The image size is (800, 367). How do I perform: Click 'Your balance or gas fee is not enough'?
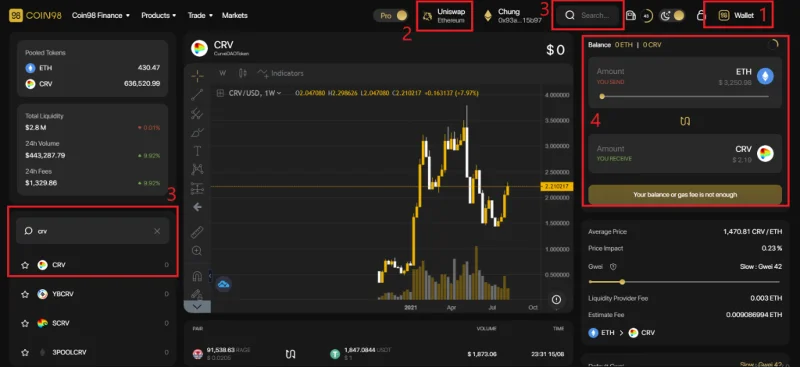[685, 194]
